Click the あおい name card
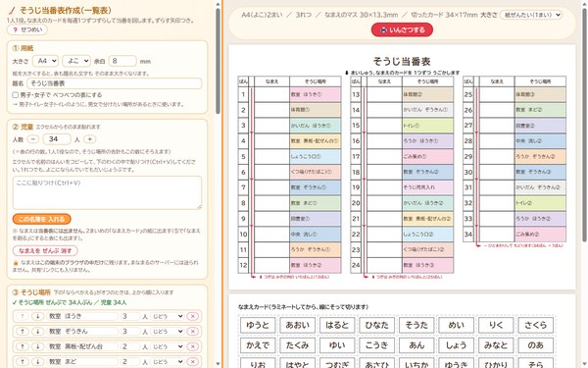This screenshot has width=588, height=368. point(297,325)
